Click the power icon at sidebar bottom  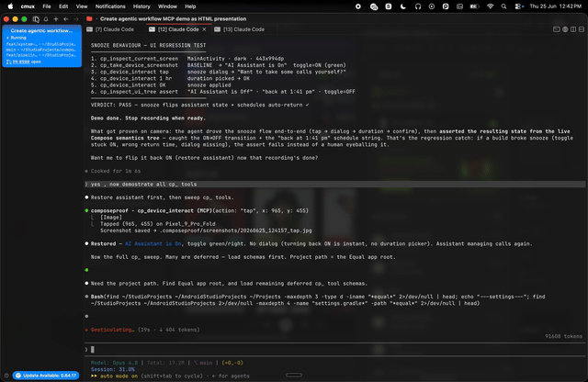(6, 376)
